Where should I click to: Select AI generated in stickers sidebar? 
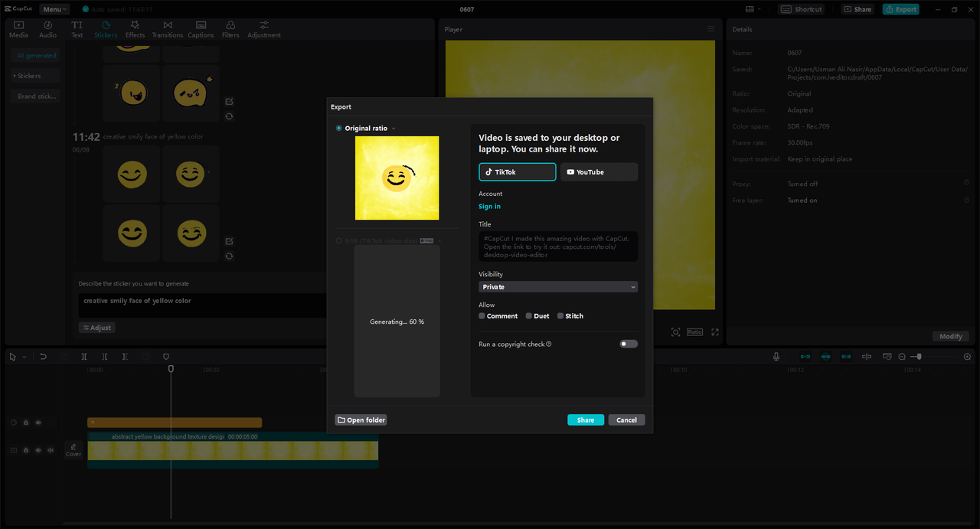pyautogui.click(x=37, y=55)
